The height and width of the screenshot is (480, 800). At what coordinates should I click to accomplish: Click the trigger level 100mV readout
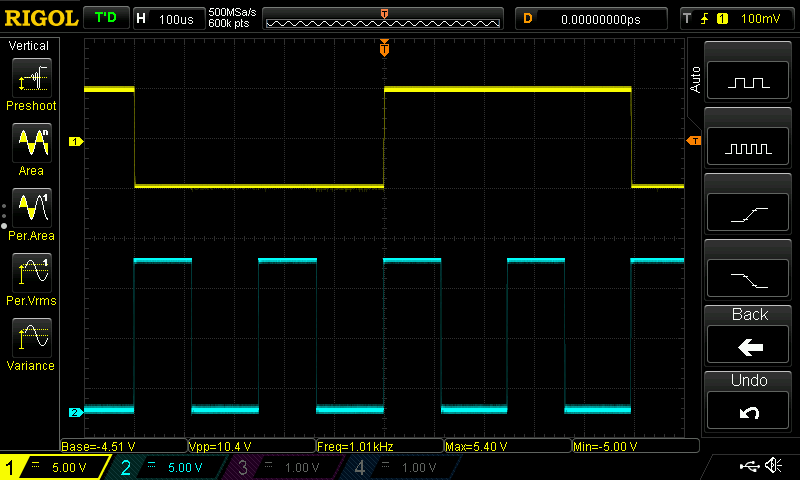point(760,19)
